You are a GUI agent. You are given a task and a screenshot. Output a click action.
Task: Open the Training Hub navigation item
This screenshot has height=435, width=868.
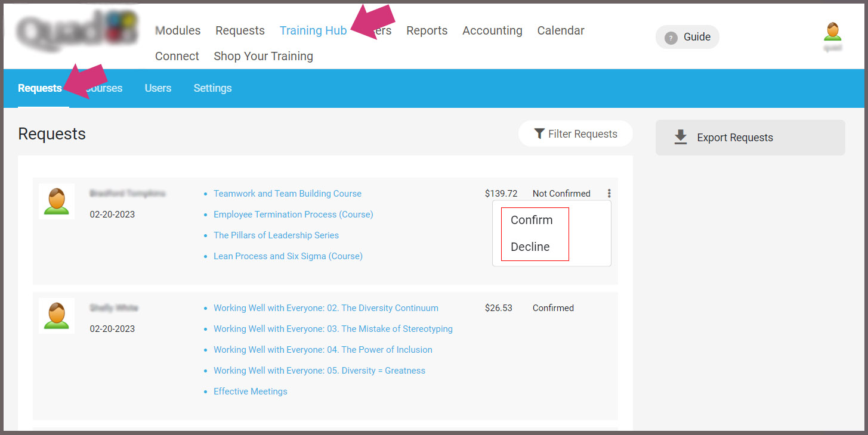click(313, 30)
